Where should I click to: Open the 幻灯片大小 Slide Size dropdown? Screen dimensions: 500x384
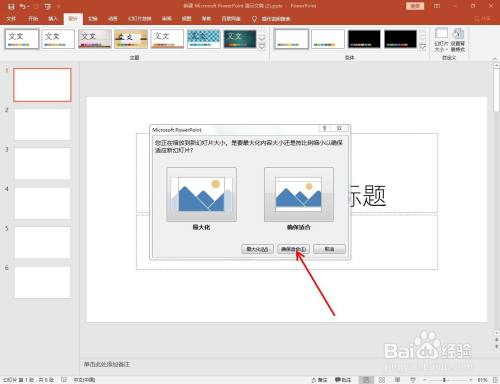pos(441,40)
